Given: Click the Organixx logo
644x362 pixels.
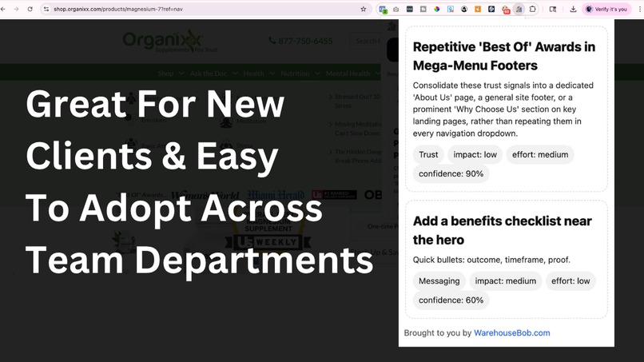Looking at the screenshot, I should click(x=169, y=41).
